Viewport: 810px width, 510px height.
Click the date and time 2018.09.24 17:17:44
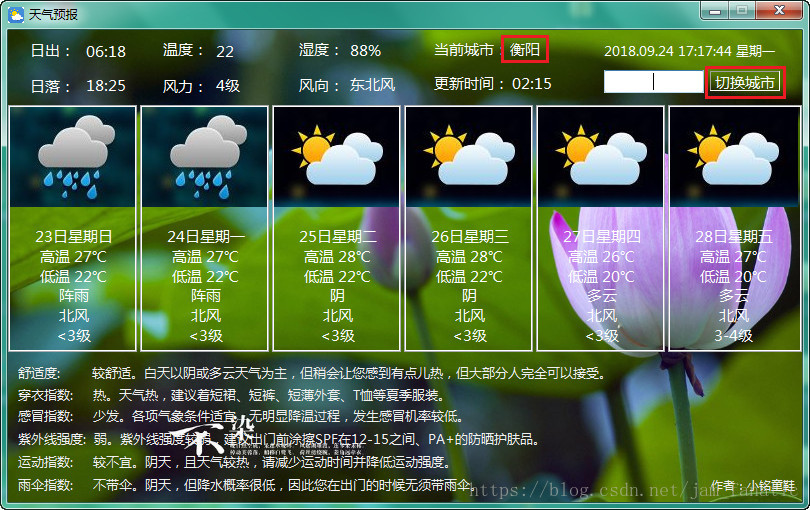(x=668, y=51)
